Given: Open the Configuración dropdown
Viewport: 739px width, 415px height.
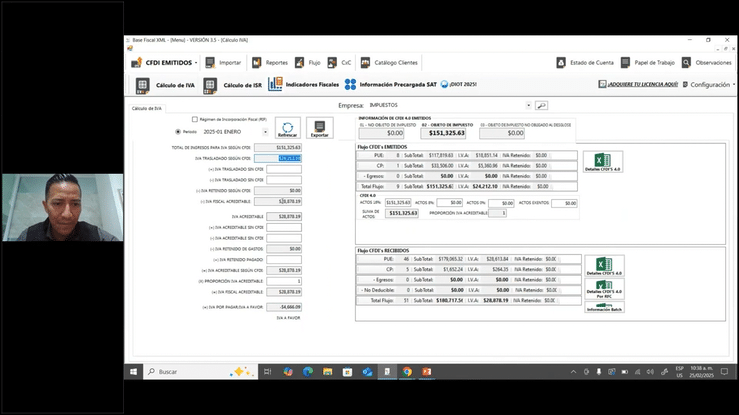Looking at the screenshot, I should [x=709, y=85].
